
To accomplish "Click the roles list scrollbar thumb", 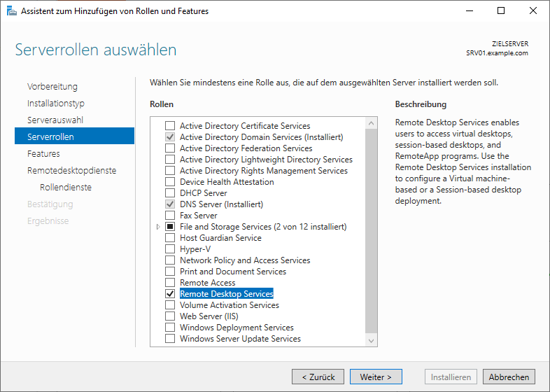I will 371,231.
